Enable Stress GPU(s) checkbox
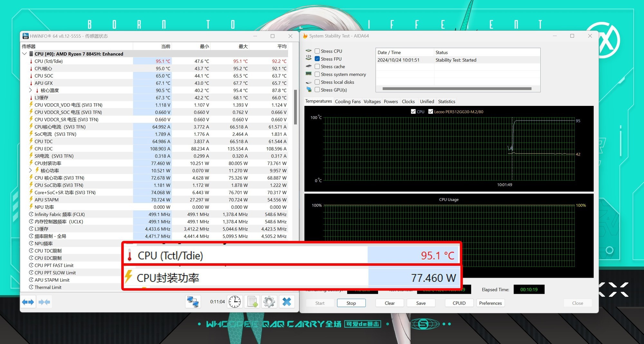This screenshot has width=644, height=344. (x=317, y=90)
